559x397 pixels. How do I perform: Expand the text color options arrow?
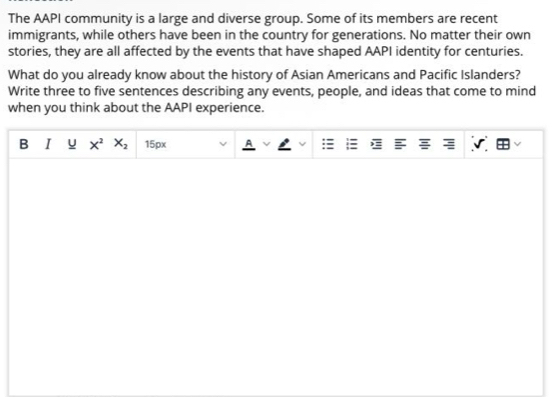click(x=266, y=144)
